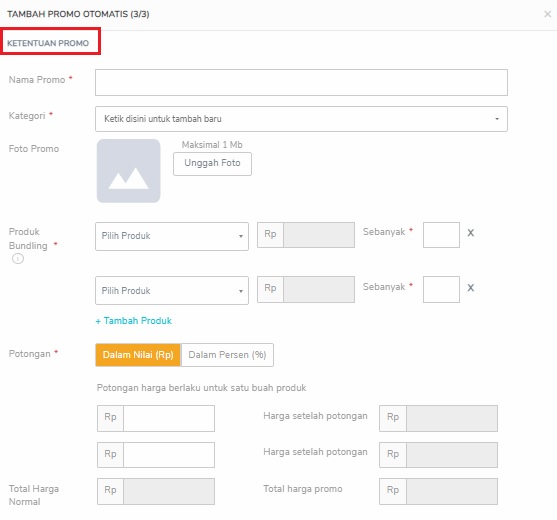Close the Tambah Promo Otomatis dialog
Screen dimensions: 557x520
(x=547, y=14)
